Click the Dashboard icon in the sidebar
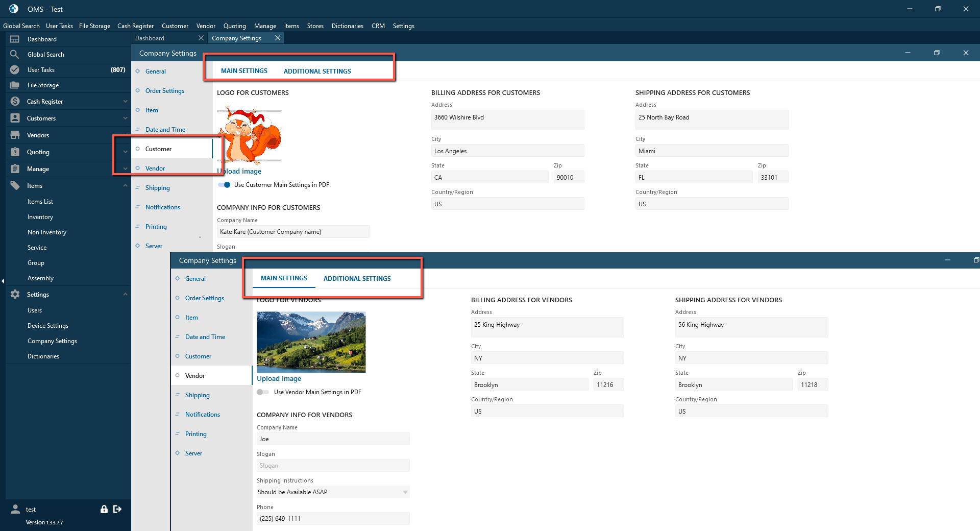The image size is (980, 531). point(15,39)
